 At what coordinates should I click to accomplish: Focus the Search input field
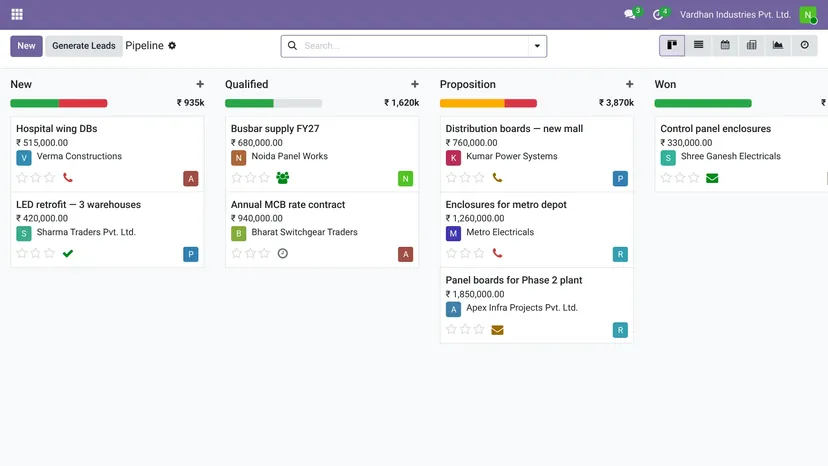point(415,46)
